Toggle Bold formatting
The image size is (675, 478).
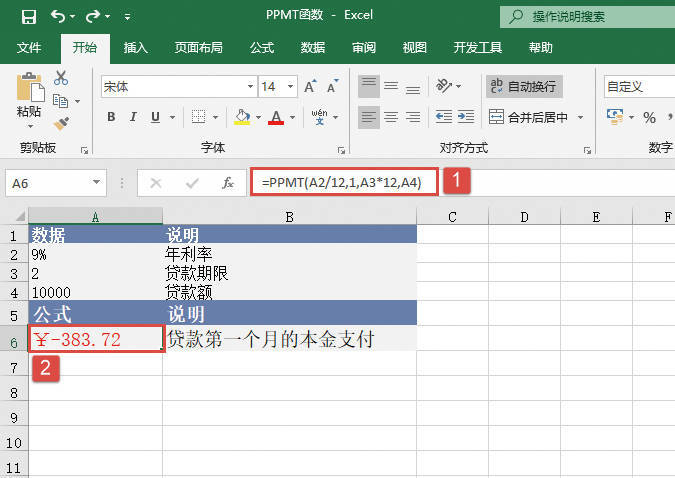(x=111, y=117)
